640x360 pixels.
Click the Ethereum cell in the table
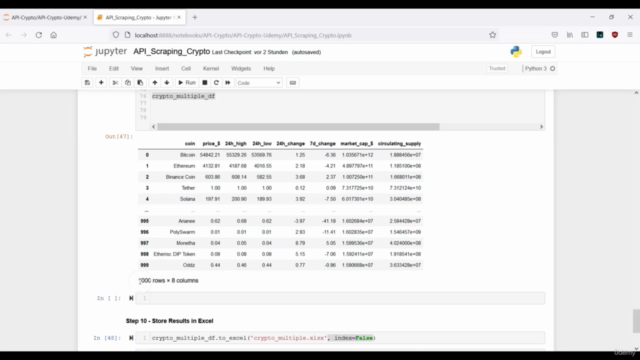(184, 166)
